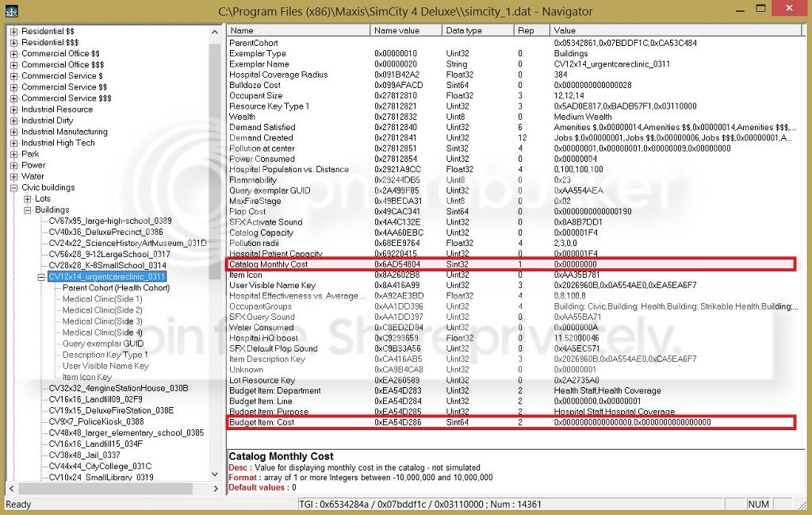Image resolution: width=812 pixels, height=515 pixels.
Task: Tree panel: vertical scrollbar down arrow
Action: point(215,475)
